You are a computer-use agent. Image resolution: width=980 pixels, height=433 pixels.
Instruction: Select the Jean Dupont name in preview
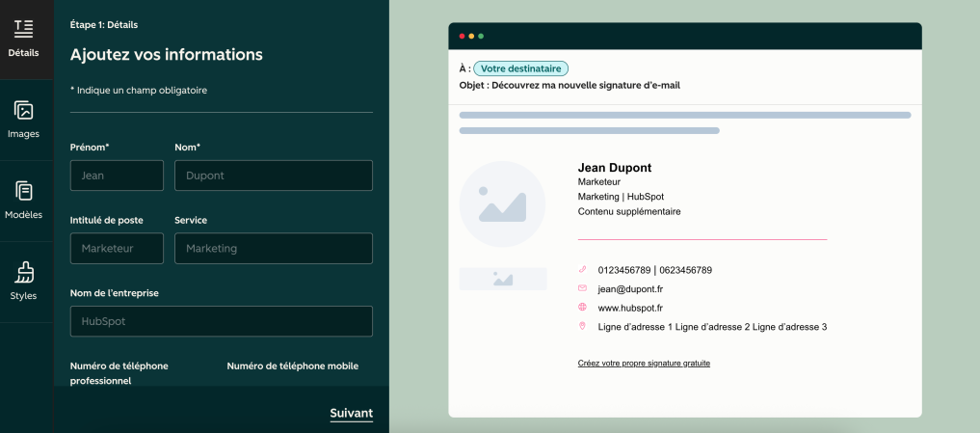[x=615, y=168]
